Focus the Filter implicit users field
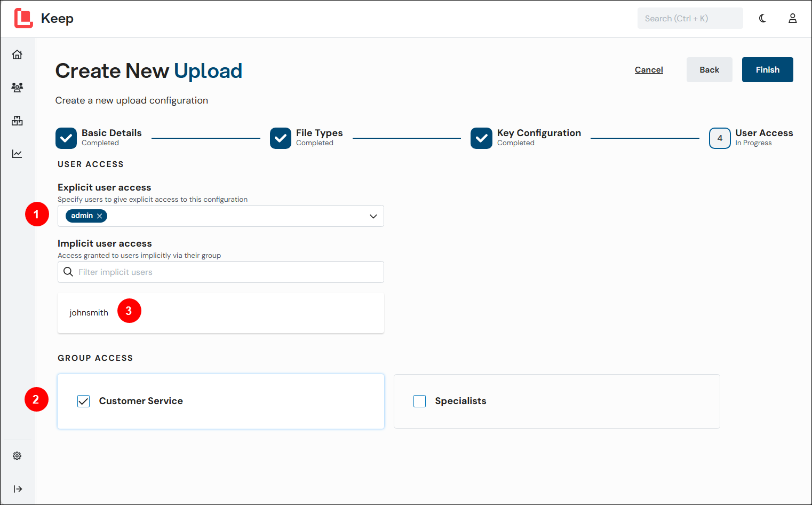 (221, 272)
